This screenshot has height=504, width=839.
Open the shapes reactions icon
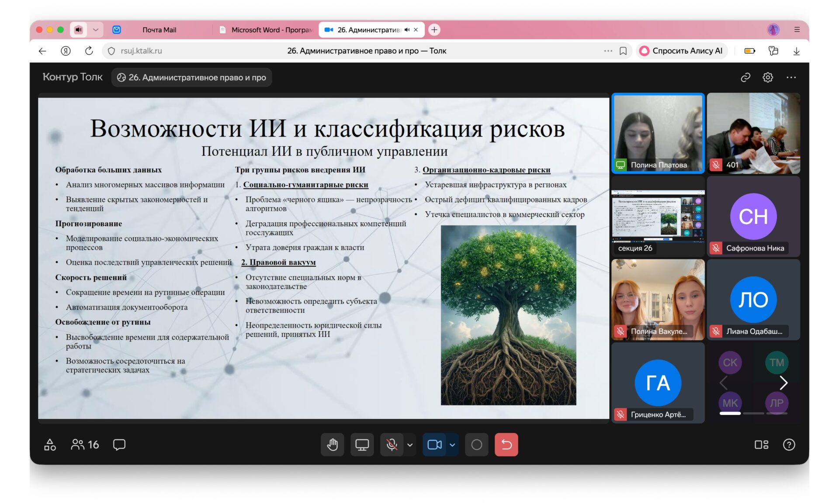(50, 445)
